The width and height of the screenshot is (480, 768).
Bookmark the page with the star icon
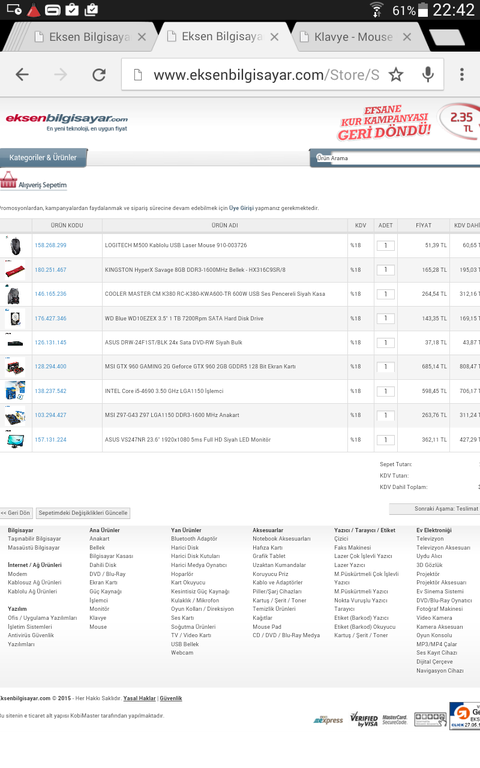point(396,74)
